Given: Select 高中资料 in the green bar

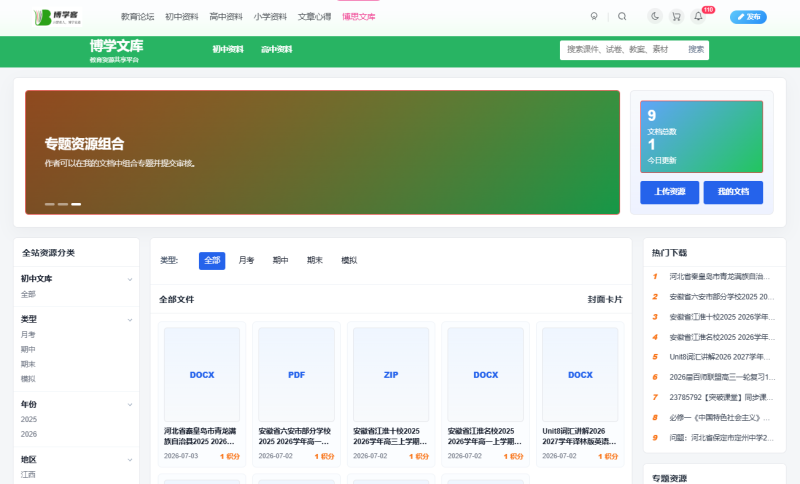Looking at the screenshot, I should click(277, 49).
